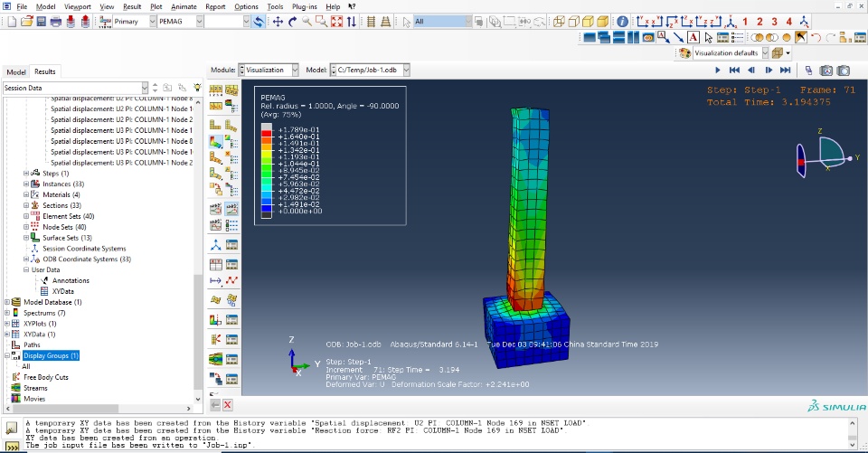
Task: Open the Field Output dialog icon
Action: point(105,22)
